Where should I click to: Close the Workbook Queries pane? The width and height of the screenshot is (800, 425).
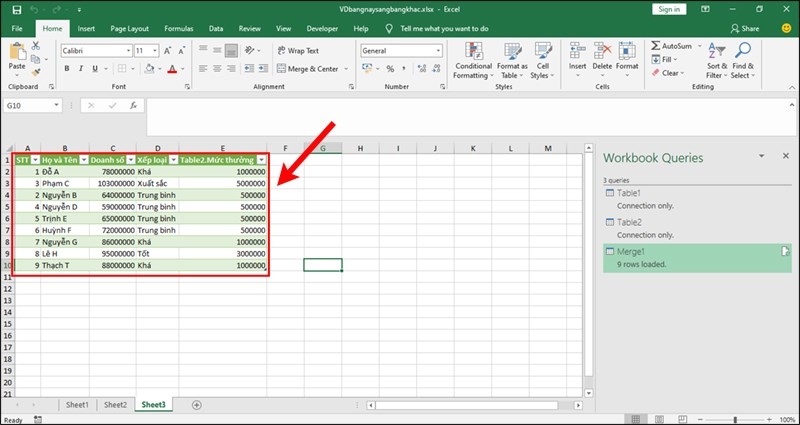point(786,156)
